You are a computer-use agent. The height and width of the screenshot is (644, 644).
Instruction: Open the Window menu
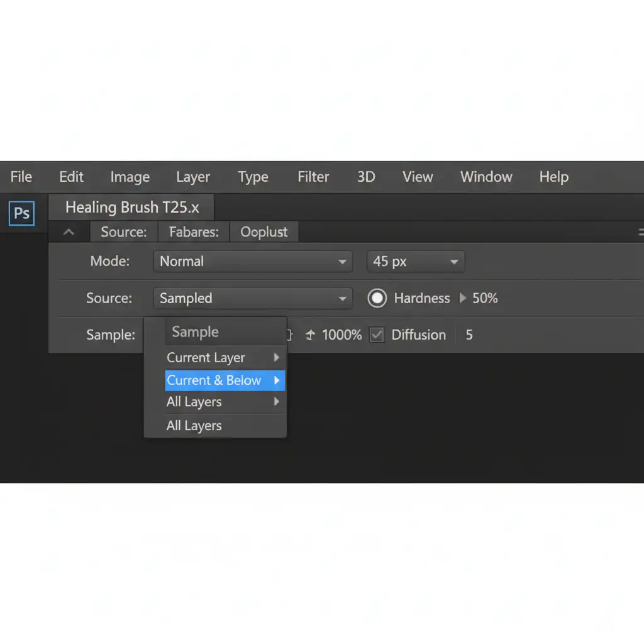[486, 177]
